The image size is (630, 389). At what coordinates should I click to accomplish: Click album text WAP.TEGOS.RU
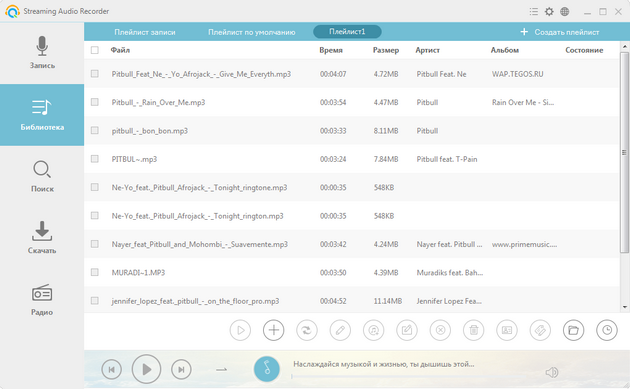(x=518, y=74)
